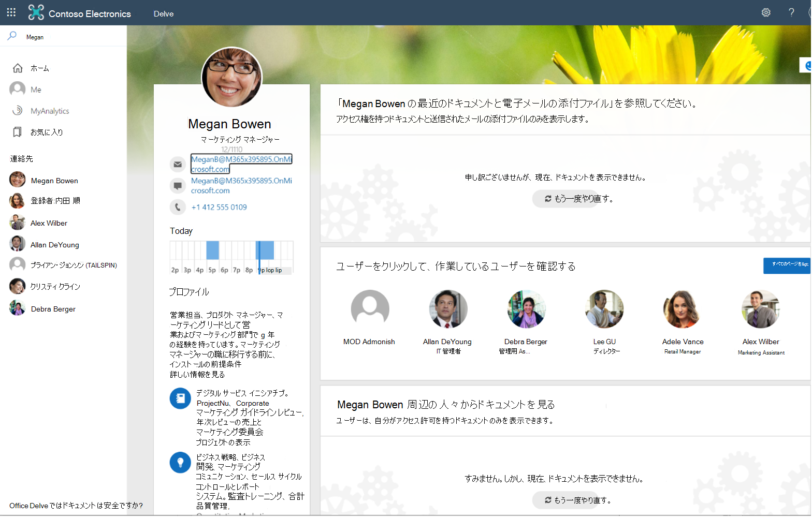The height and width of the screenshot is (518, 812).
Task: Click the マーケティング マネージャー job title text
Action: tap(240, 140)
